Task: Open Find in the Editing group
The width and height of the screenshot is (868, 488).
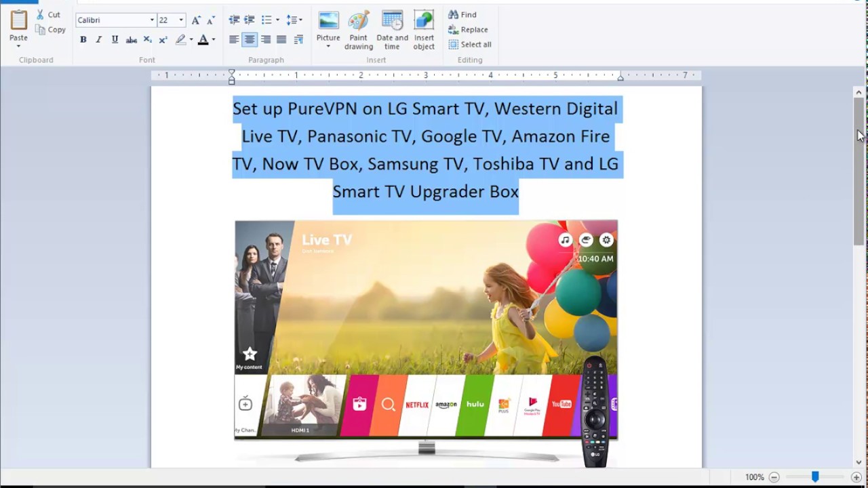Action: pyautogui.click(x=462, y=15)
